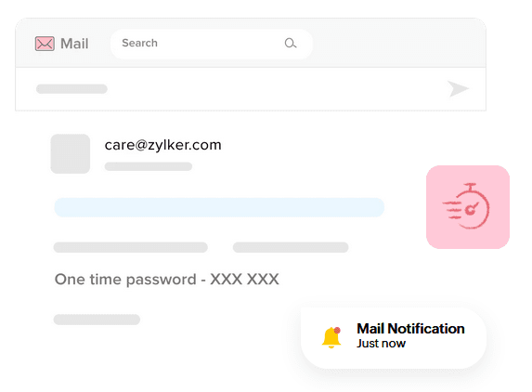
Task: Click the gray send arrow icon
Action: tap(458, 88)
